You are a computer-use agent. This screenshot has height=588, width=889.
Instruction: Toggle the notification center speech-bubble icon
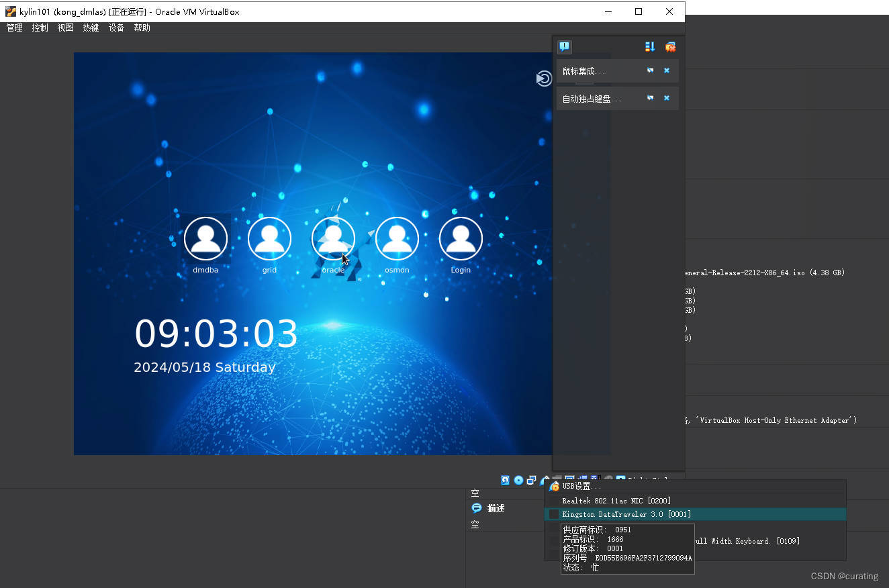point(565,47)
